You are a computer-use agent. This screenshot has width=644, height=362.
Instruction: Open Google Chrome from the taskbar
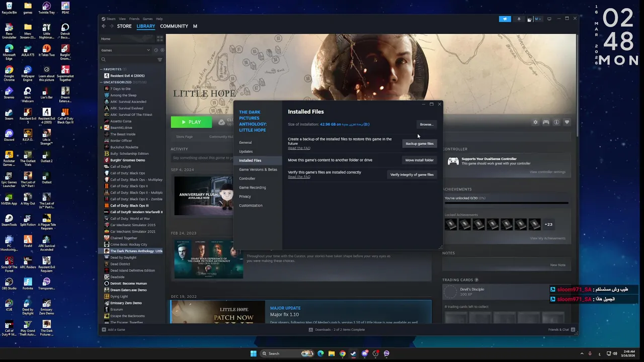pyautogui.click(x=343, y=353)
